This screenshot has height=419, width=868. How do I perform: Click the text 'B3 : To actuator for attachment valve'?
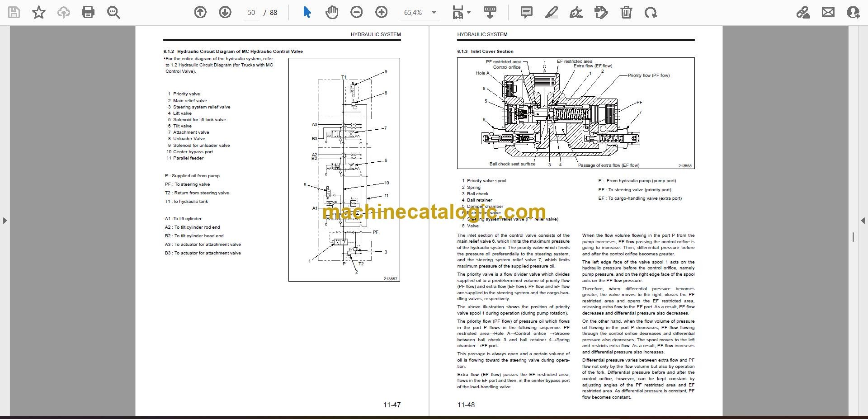pyautogui.click(x=203, y=253)
